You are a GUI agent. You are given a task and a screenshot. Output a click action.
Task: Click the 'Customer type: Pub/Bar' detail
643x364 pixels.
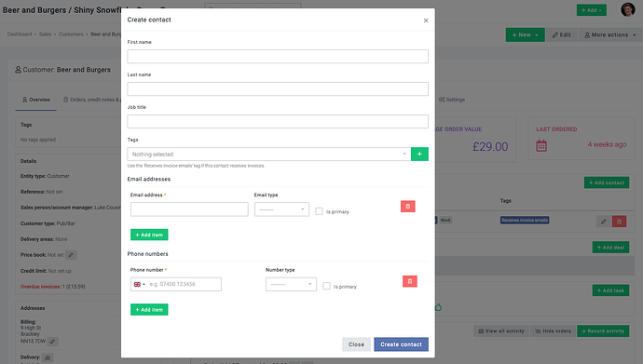pos(48,223)
